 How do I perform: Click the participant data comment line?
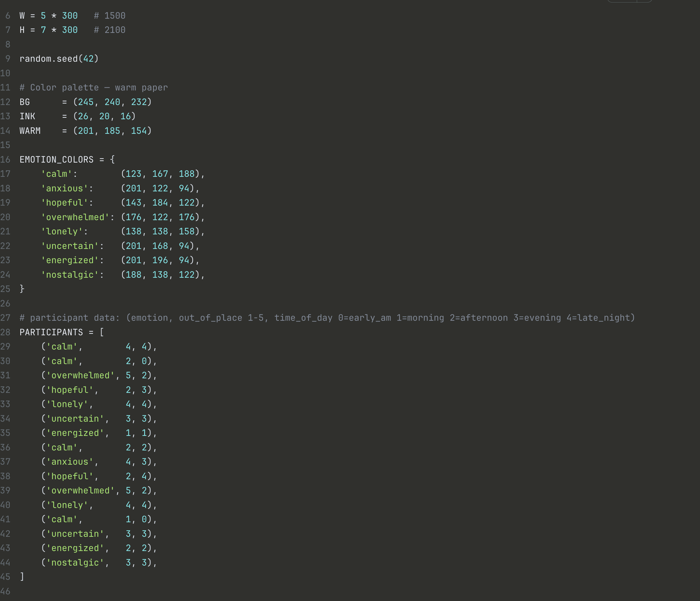pyautogui.click(x=327, y=318)
